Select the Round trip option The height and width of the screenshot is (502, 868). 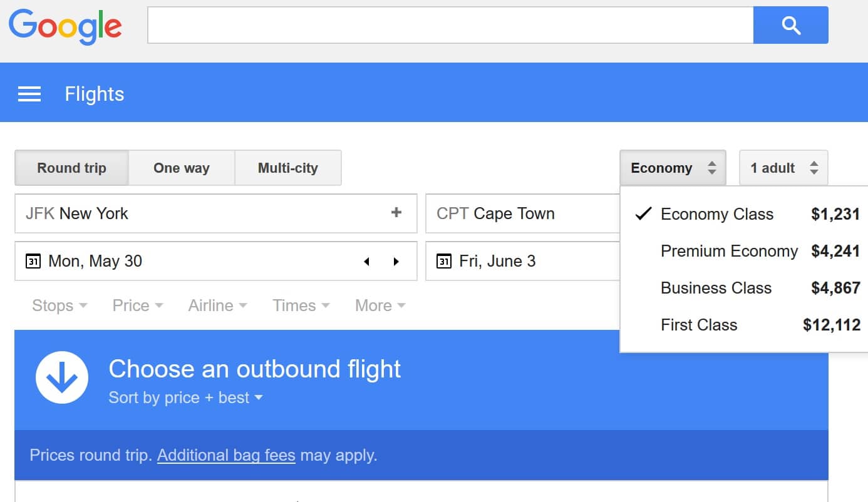tap(71, 168)
